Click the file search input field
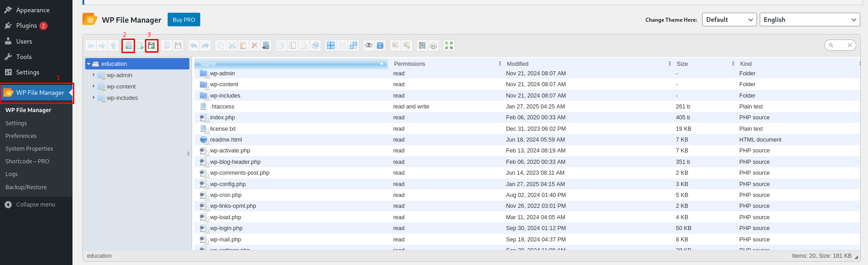Screen dimensions: 868x265 839,45
